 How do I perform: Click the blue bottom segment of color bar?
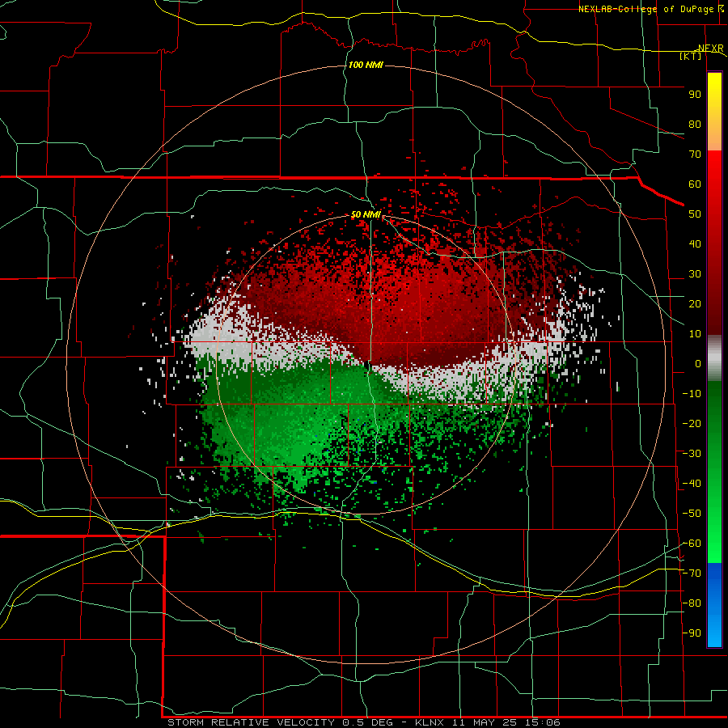(x=714, y=603)
